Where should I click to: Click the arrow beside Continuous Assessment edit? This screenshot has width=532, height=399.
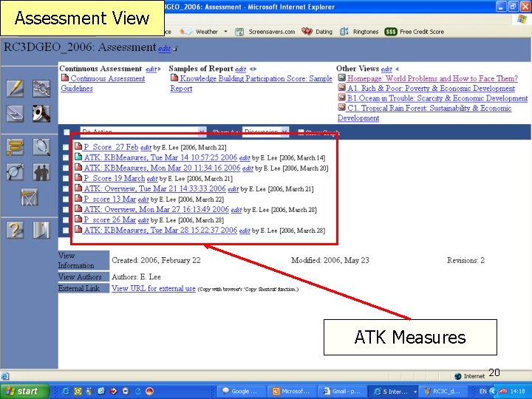click(159, 69)
